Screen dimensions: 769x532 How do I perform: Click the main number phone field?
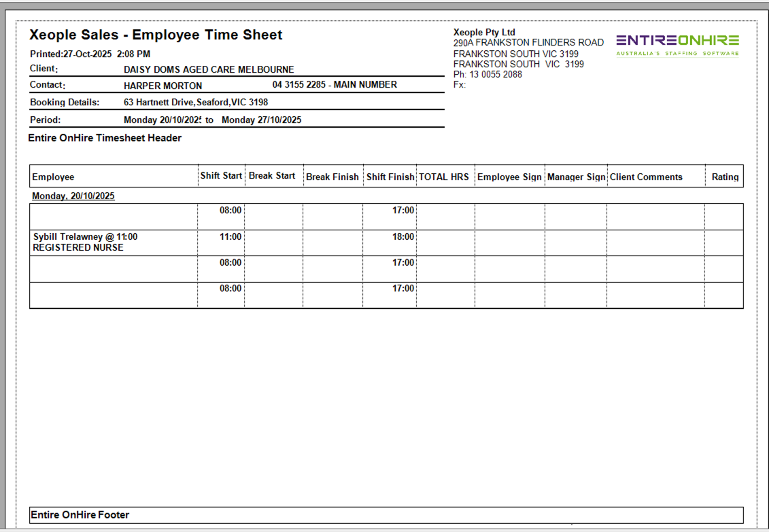click(335, 85)
